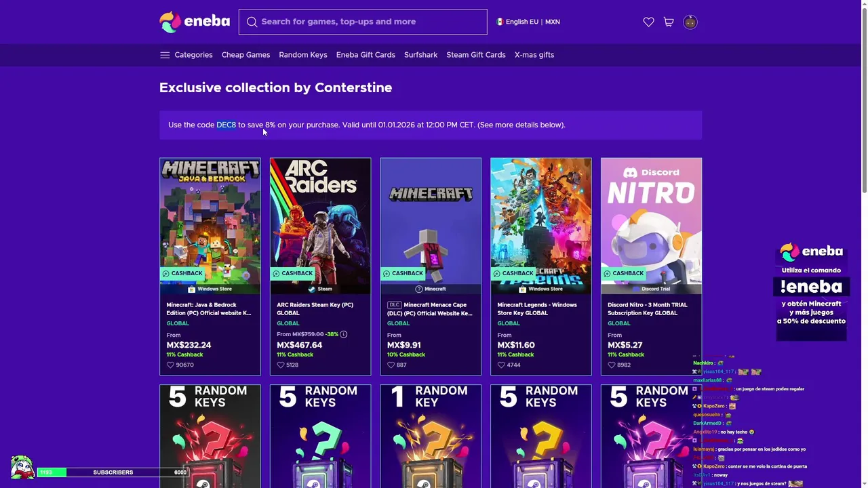Image resolution: width=868 pixels, height=488 pixels.
Task: Toggle wishlist heart on Minecraft Legends card
Action: click(501, 365)
